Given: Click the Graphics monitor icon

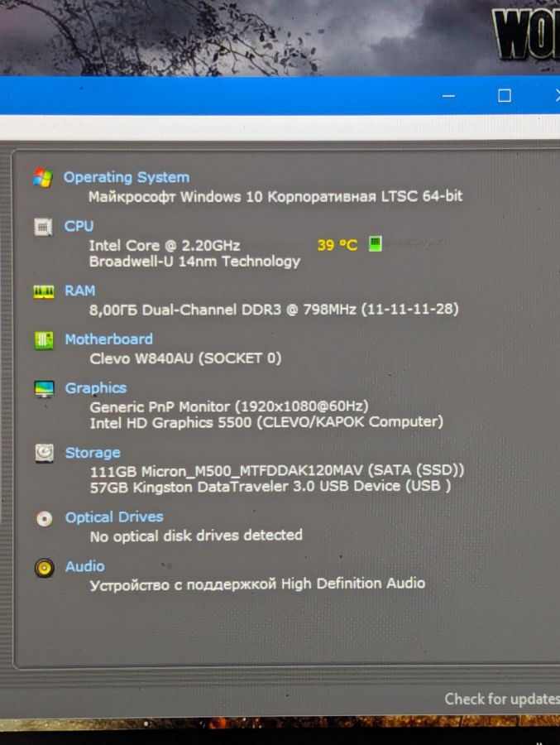Looking at the screenshot, I should [x=44, y=389].
